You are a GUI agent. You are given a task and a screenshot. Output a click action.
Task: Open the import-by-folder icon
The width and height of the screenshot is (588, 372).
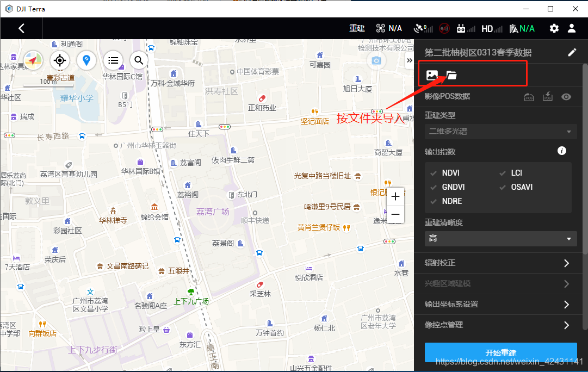coord(452,76)
